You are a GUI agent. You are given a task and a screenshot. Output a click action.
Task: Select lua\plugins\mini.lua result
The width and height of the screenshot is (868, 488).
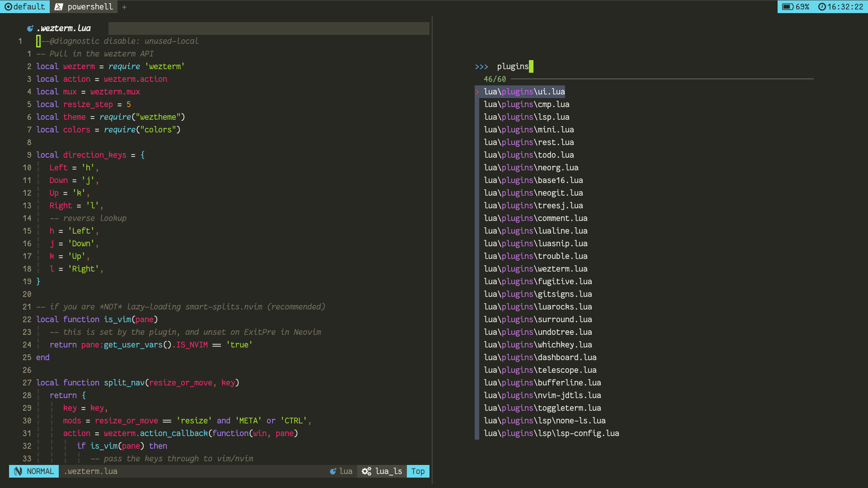pos(529,130)
